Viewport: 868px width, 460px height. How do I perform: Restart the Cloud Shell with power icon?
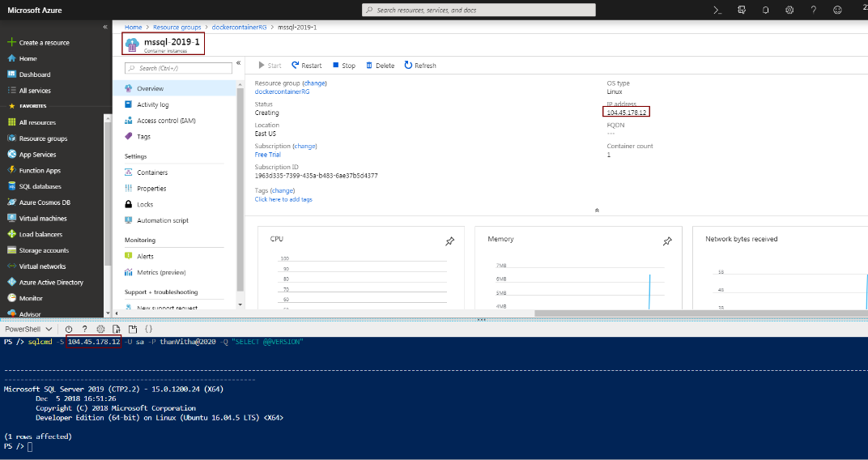69,329
